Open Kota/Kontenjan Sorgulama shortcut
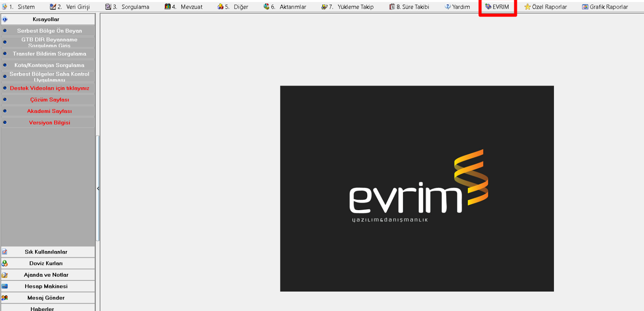 pos(48,65)
